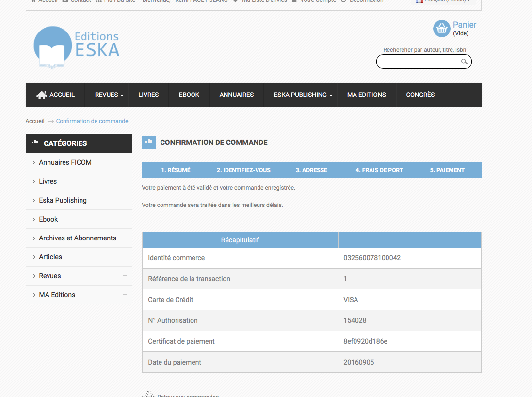Open Livres category in sidebar
Image resolution: width=532 pixels, height=397 pixels.
(48, 181)
